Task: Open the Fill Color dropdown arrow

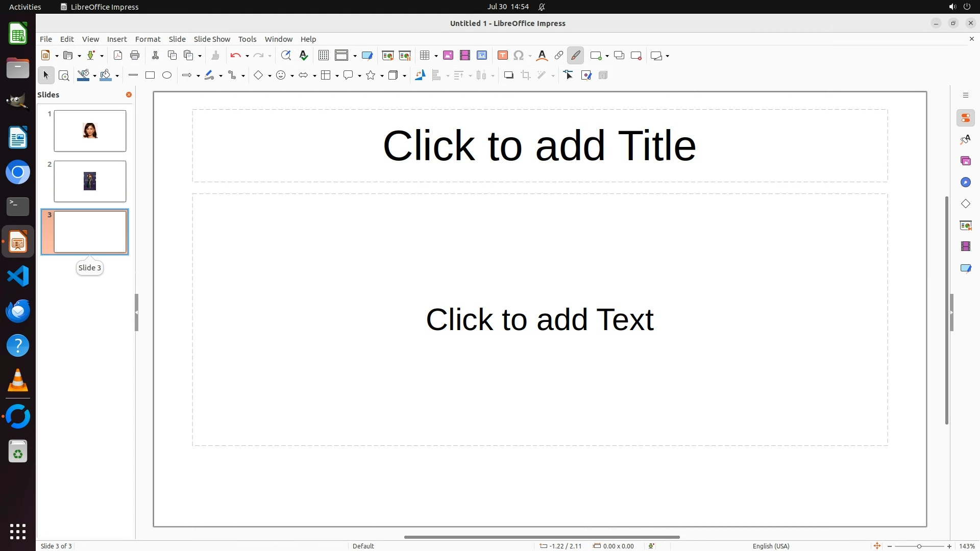Action: [117, 76]
